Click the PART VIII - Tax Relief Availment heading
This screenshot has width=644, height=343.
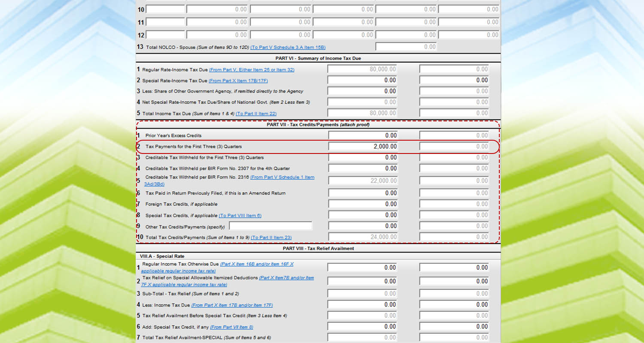click(318, 248)
